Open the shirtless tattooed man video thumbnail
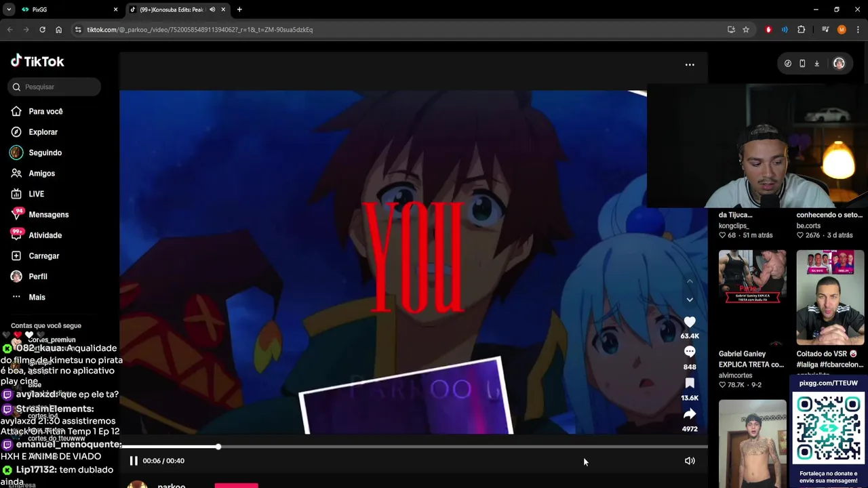The image size is (868, 488). 753,444
